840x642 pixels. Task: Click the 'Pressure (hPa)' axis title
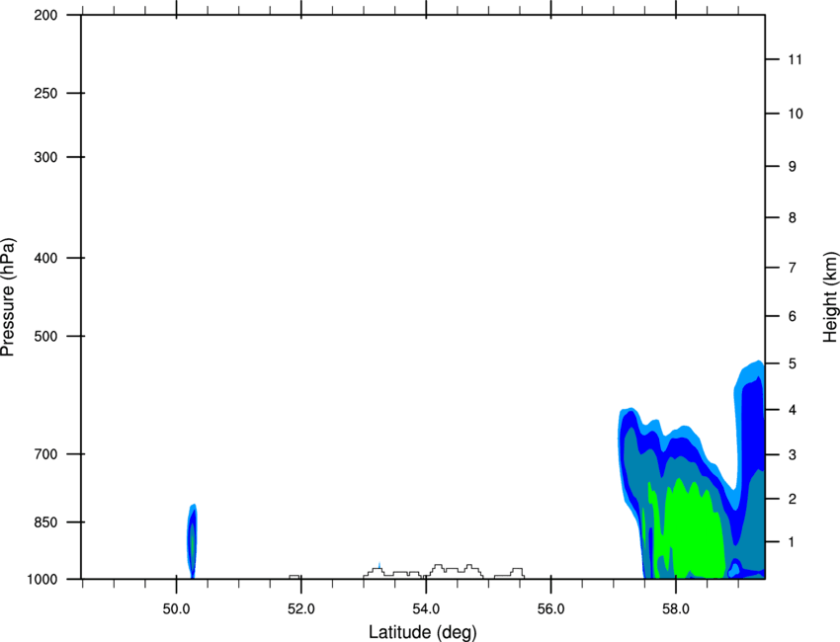[x=8, y=297]
